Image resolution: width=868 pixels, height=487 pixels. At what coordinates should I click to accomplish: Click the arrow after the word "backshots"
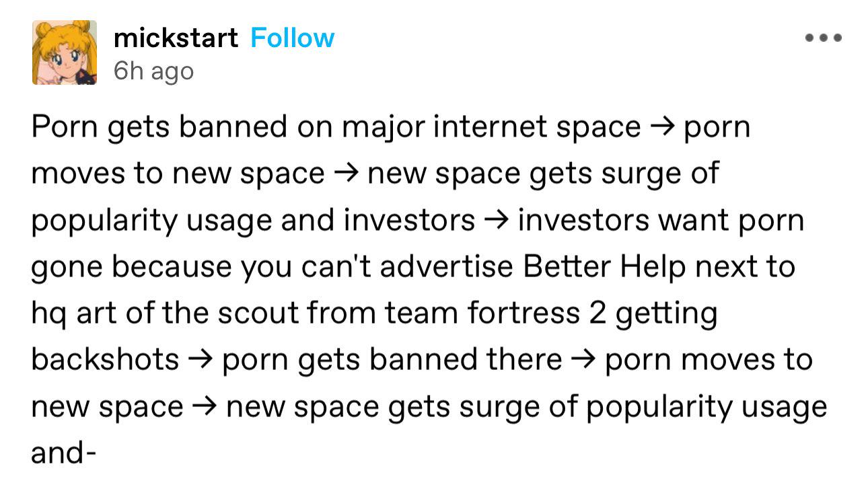(x=201, y=360)
